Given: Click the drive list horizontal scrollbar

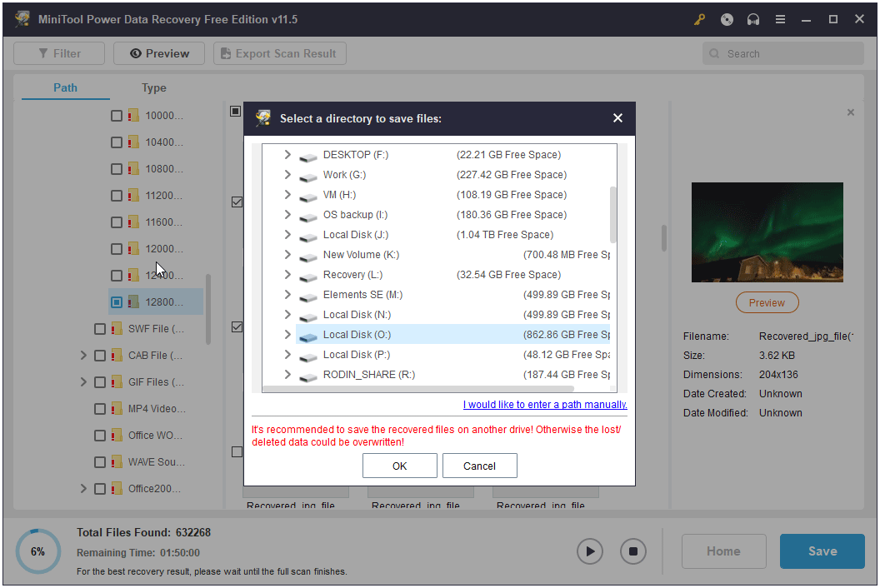Looking at the screenshot, I should pyautogui.click(x=418, y=389).
